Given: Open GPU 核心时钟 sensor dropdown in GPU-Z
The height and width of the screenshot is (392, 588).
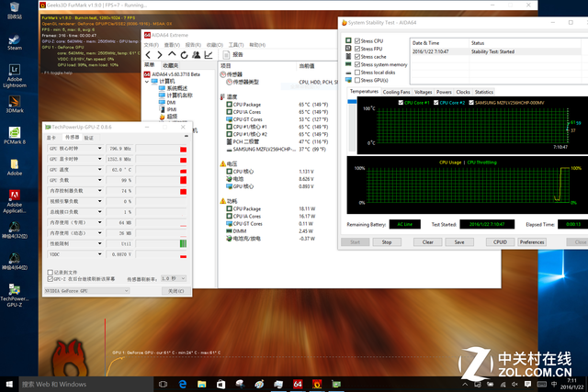Looking at the screenshot, I should 100,149.
